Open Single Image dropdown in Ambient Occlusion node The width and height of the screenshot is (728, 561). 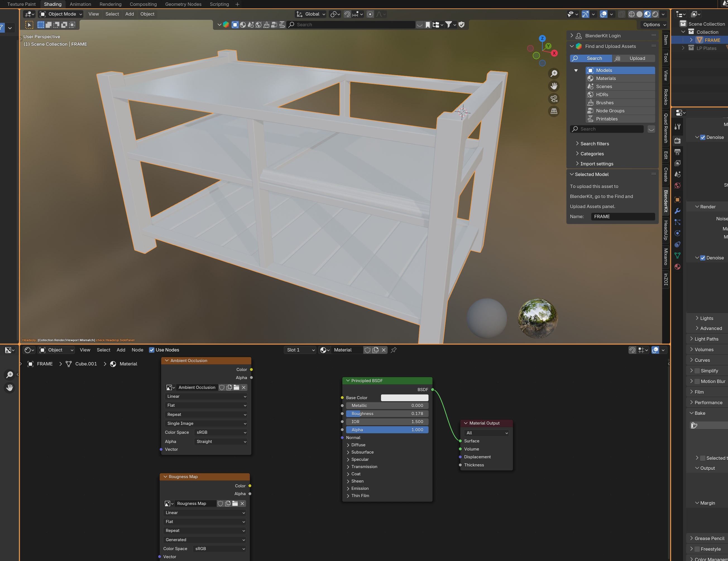(x=207, y=423)
